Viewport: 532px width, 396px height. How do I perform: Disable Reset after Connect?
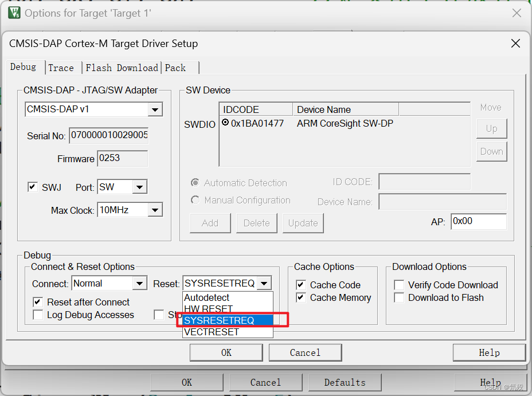[38, 302]
